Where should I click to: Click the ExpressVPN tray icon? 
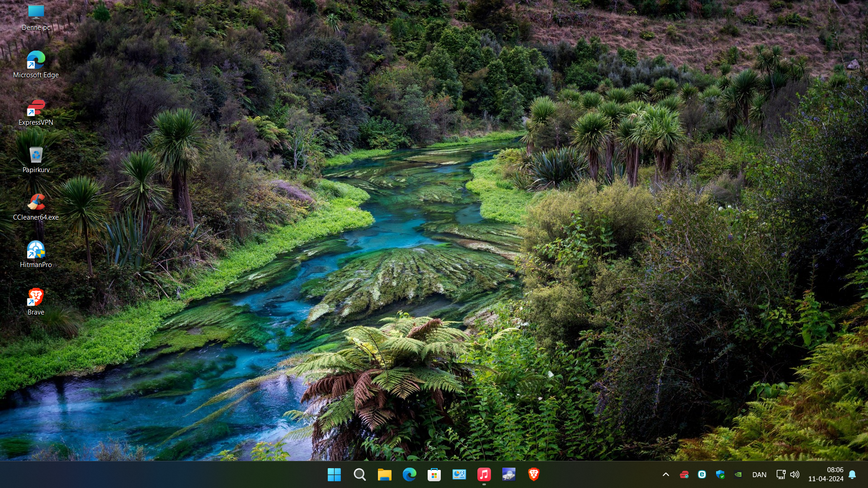[x=684, y=474]
